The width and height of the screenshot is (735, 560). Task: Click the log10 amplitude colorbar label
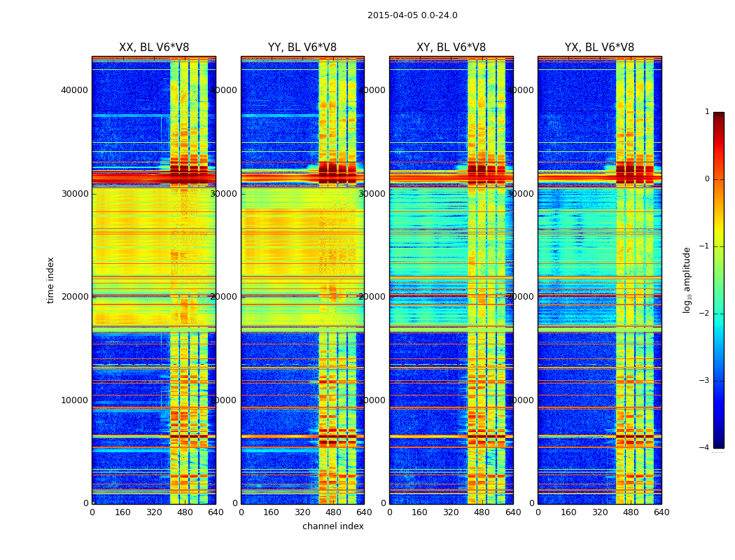pyautogui.click(x=687, y=280)
